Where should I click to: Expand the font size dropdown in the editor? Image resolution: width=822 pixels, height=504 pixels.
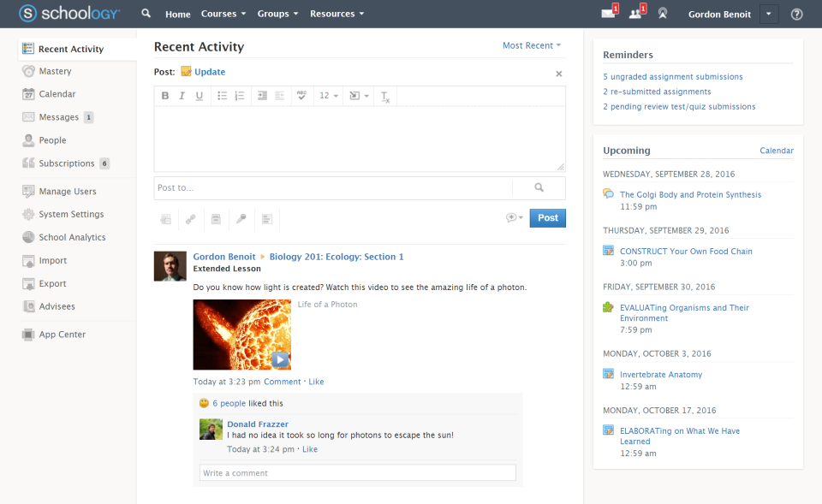(327, 95)
